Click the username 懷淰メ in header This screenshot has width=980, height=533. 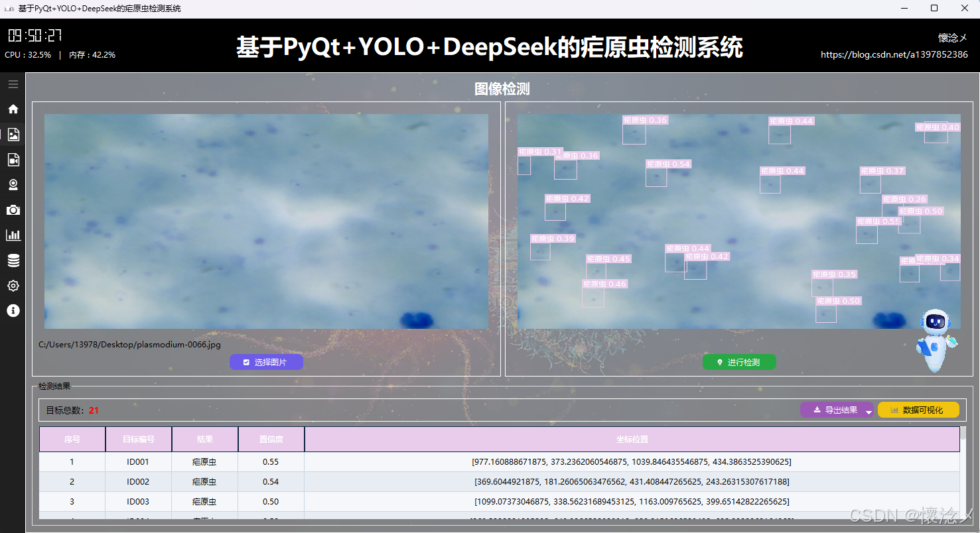tap(953, 38)
